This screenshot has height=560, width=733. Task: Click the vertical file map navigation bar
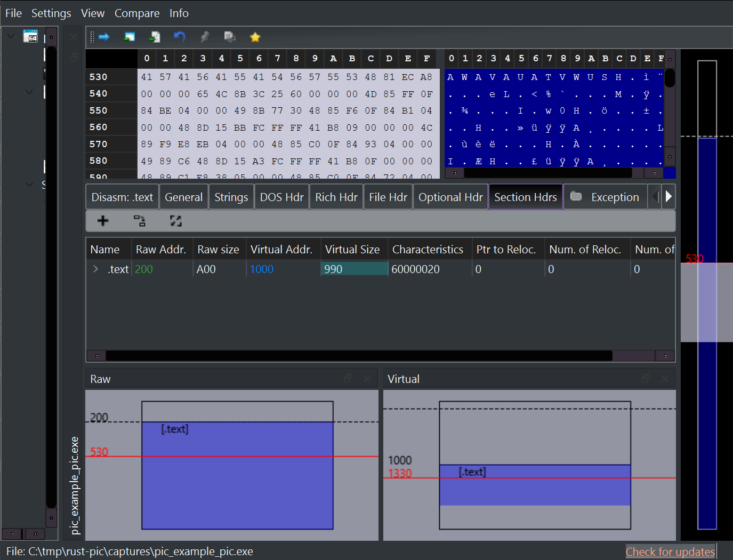pyautogui.click(x=707, y=295)
